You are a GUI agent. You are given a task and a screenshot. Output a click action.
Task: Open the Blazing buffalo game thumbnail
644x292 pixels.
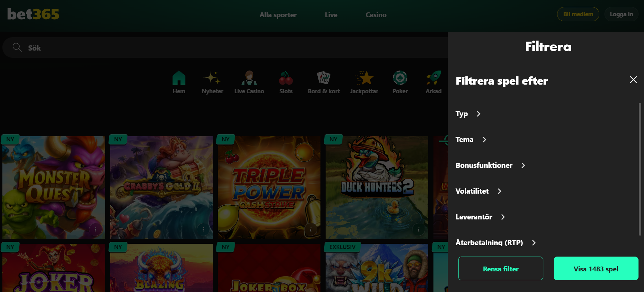point(161,268)
